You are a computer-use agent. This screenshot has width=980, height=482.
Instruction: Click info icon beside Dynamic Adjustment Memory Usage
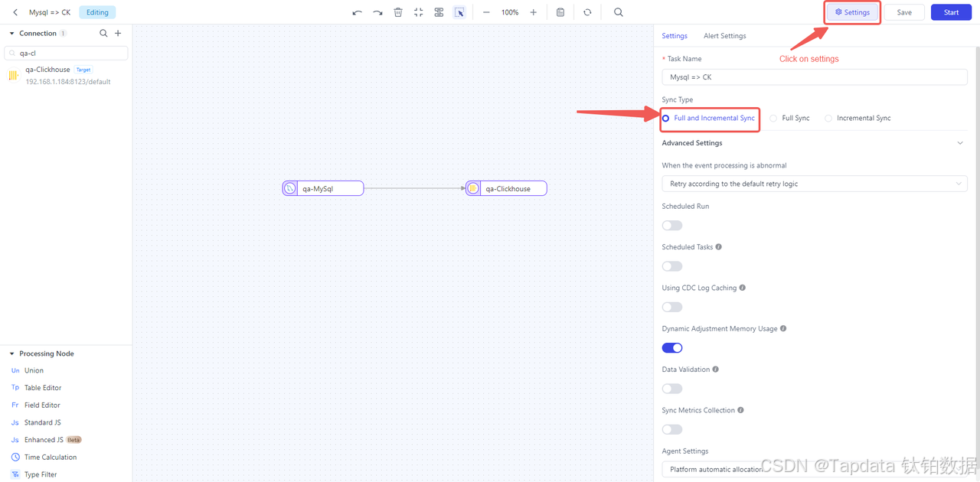coord(783,329)
